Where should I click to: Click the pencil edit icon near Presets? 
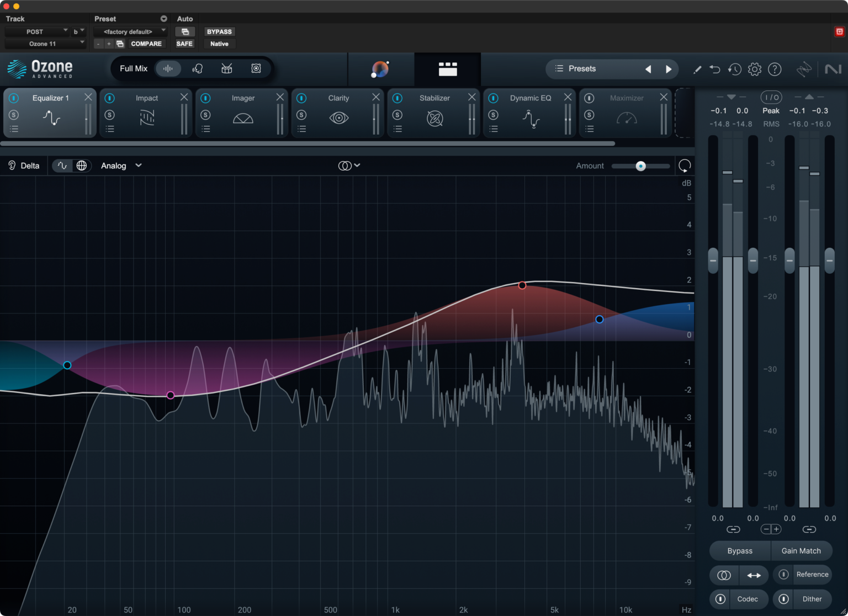pyautogui.click(x=697, y=69)
